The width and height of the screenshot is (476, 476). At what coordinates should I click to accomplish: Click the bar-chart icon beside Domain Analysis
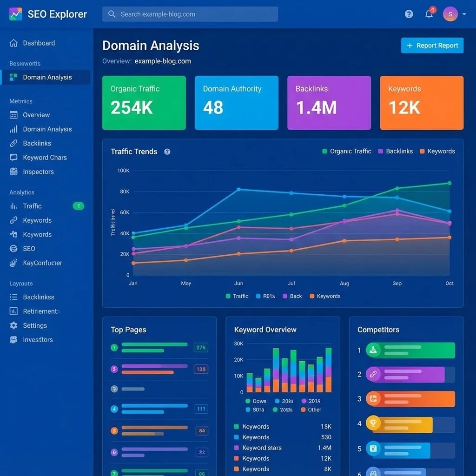point(13,129)
